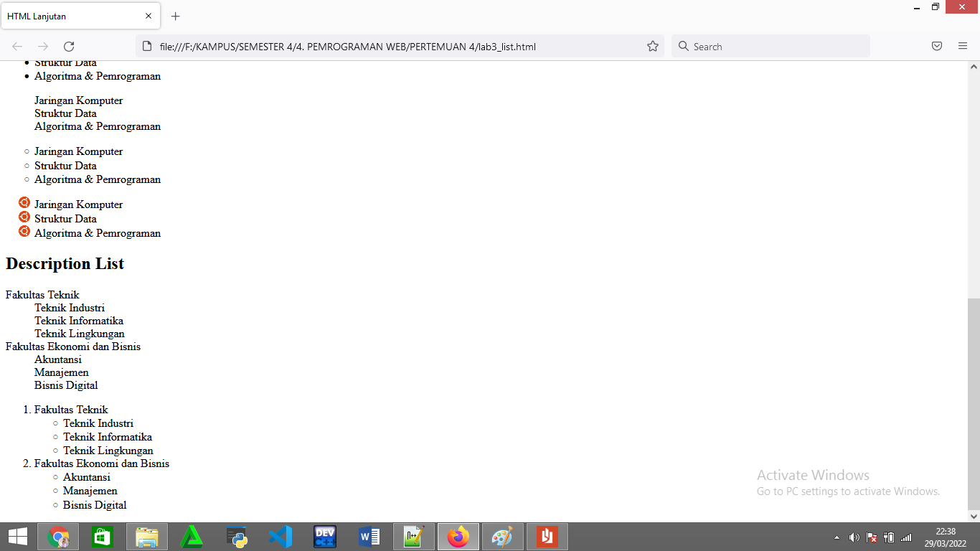Open Microsoft Store from the taskbar
The width and height of the screenshot is (980, 551).
[103, 536]
